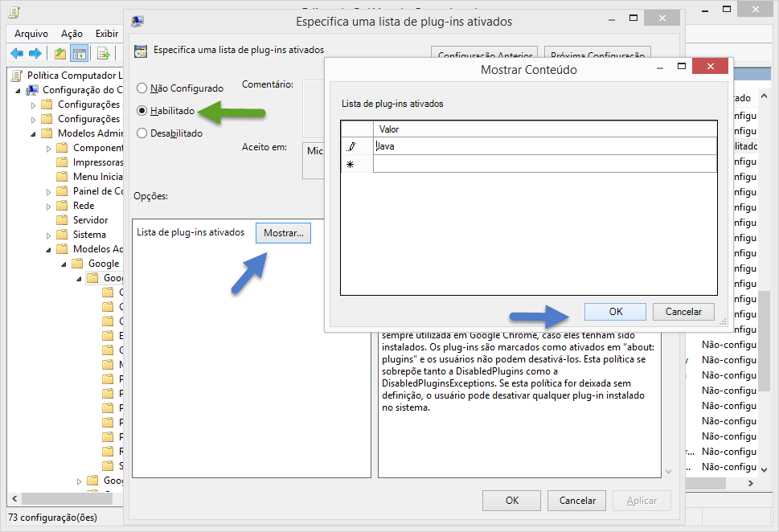Viewport: 779px width, 532px height.
Task: Expand the Sistema tree node
Action: pyautogui.click(x=48, y=235)
